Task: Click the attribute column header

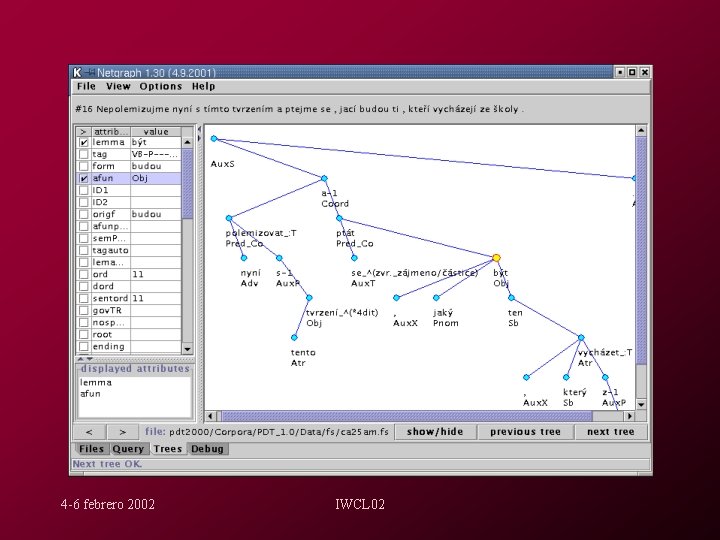Action: [x=111, y=132]
